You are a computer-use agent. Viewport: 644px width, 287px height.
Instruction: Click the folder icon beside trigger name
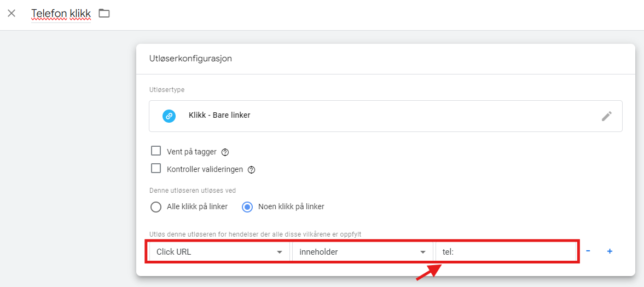pyautogui.click(x=104, y=13)
